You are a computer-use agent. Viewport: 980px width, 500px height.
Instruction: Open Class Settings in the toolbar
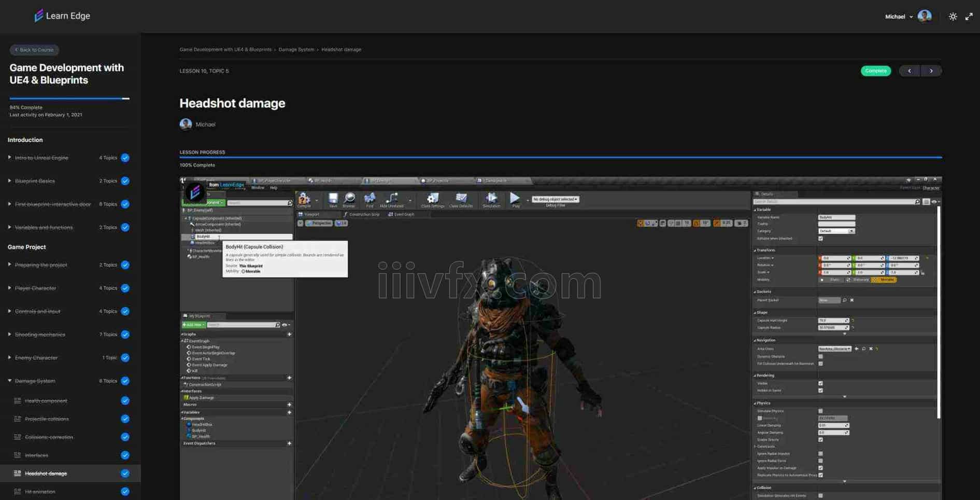[433, 200]
